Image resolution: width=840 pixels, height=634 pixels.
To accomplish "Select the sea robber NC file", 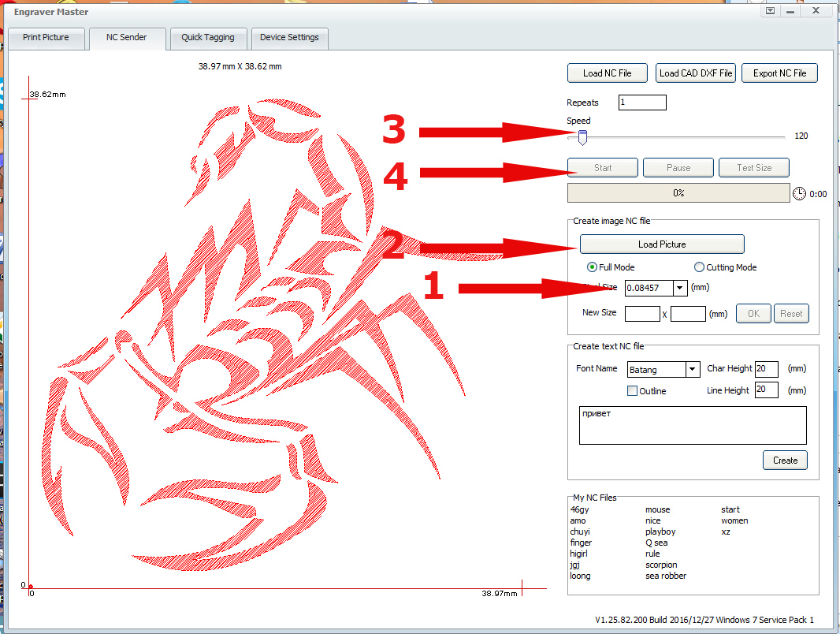I will pos(665,576).
